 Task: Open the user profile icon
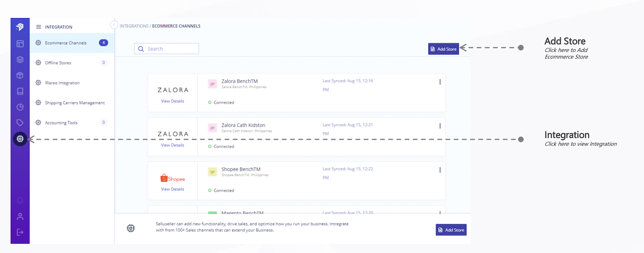[20, 216]
